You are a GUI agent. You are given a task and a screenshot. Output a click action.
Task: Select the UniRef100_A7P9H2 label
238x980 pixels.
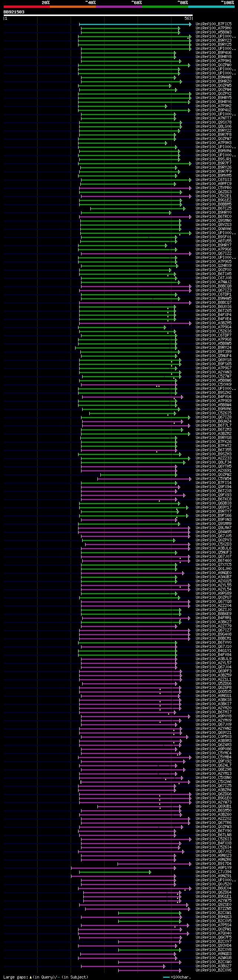pyautogui.click(x=214, y=106)
